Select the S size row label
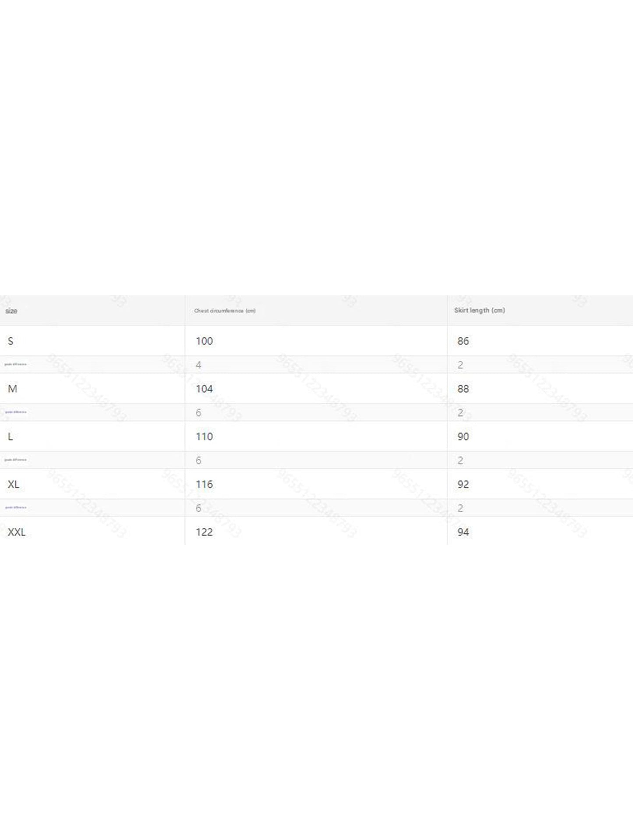The width and height of the screenshot is (633, 840). (11, 341)
